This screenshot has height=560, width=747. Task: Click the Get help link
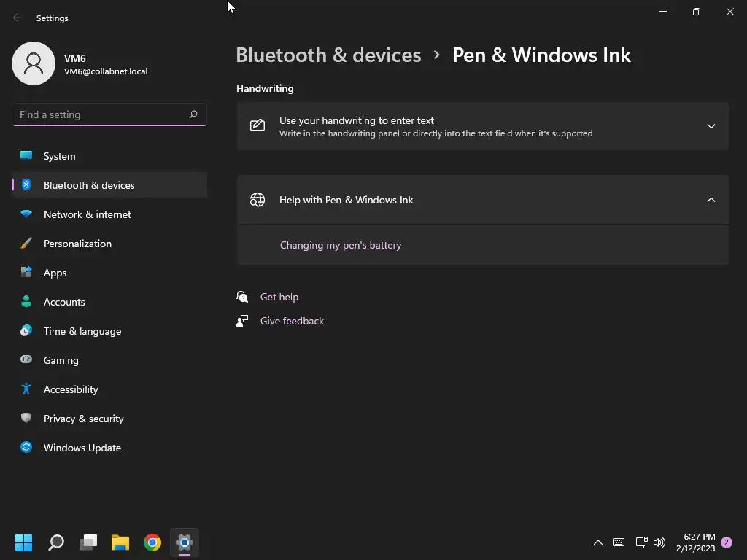point(279,297)
